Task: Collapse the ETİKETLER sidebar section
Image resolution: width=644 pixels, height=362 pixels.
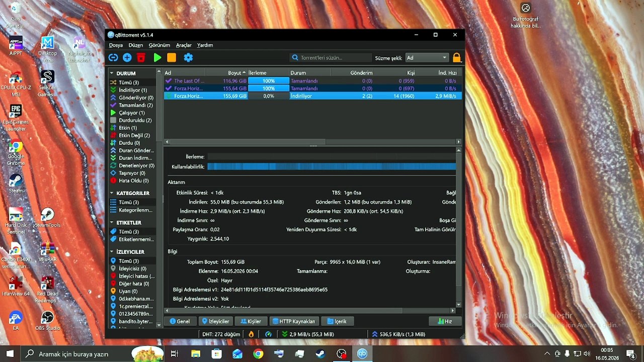Action: click(x=112, y=223)
